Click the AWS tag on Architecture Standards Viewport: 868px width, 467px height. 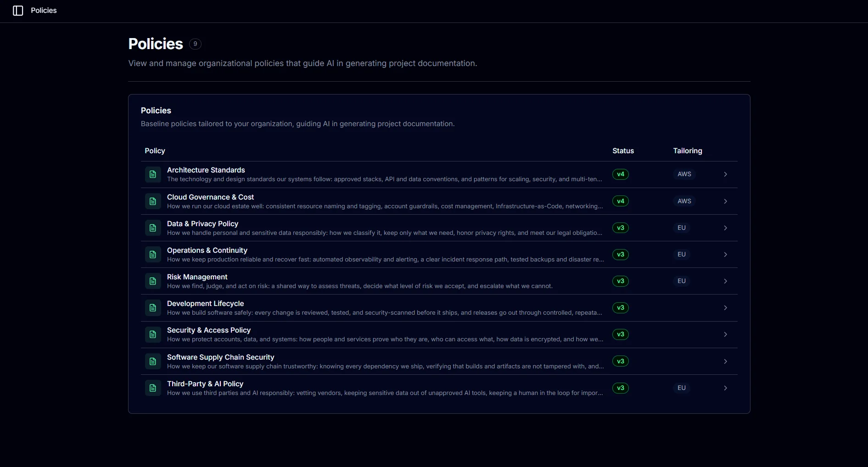(x=684, y=174)
